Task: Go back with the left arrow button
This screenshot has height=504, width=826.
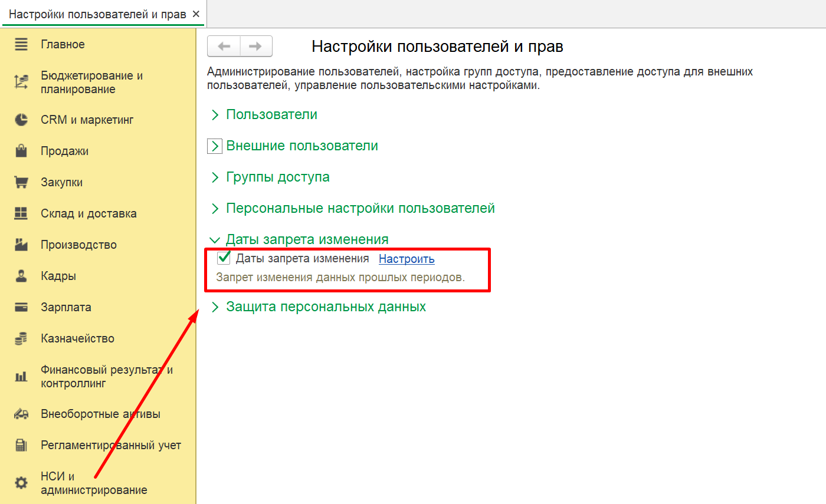Action: [224, 47]
